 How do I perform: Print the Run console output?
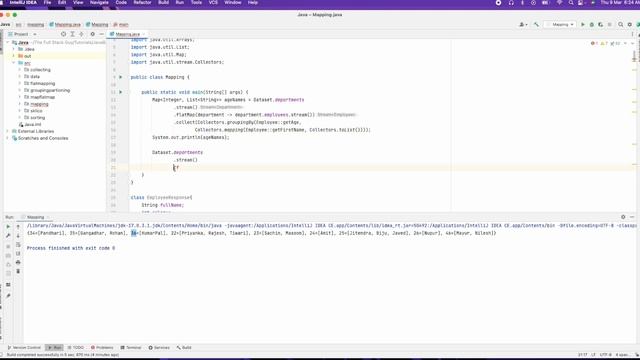[x=18, y=262]
